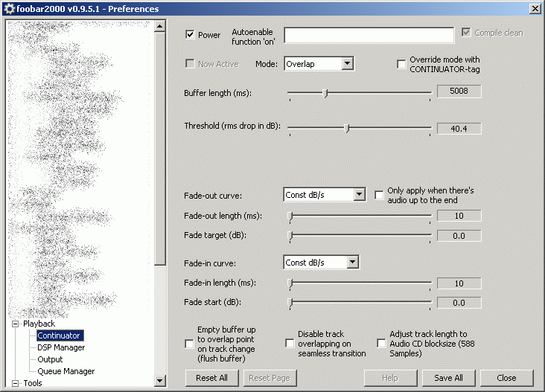The height and width of the screenshot is (392, 545).
Task: Close the Preferences window with X
Action: click(x=535, y=9)
